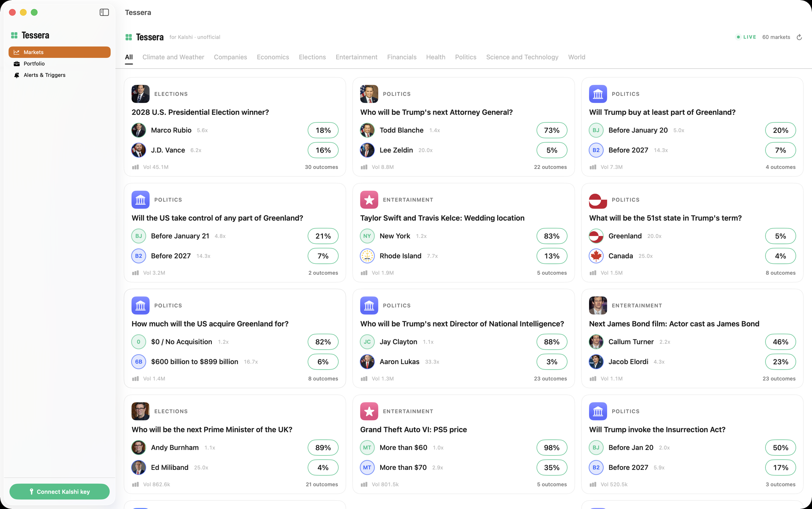The height and width of the screenshot is (509, 812).
Task: Open Markets in the sidebar
Action: (x=59, y=52)
